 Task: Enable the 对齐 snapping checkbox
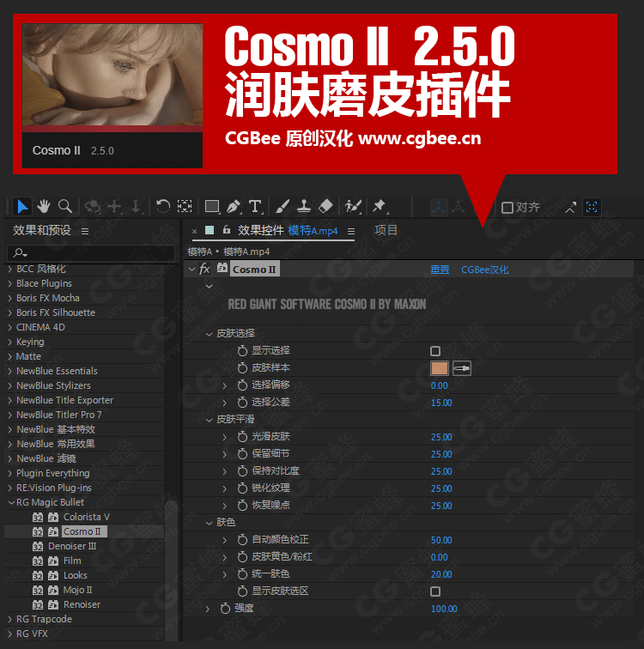pos(507,208)
